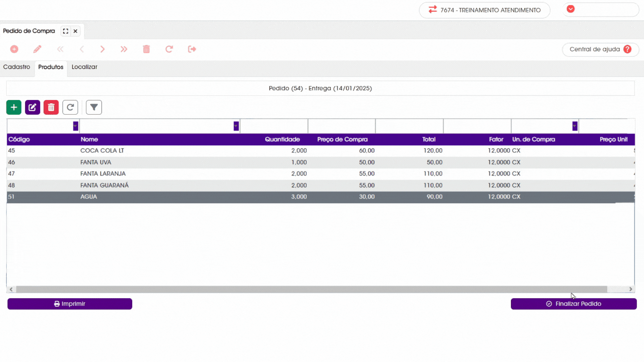Click quantity 3,000 in AGUA row

click(274, 197)
